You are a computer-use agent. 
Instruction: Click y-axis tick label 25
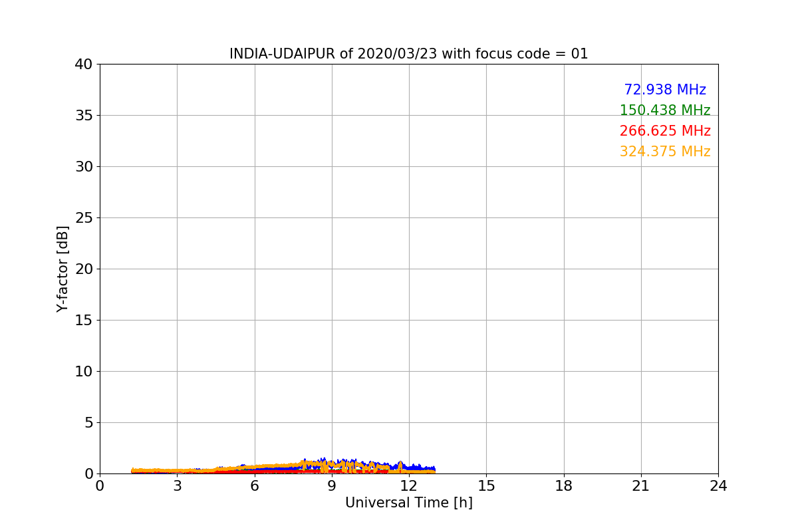(x=84, y=218)
